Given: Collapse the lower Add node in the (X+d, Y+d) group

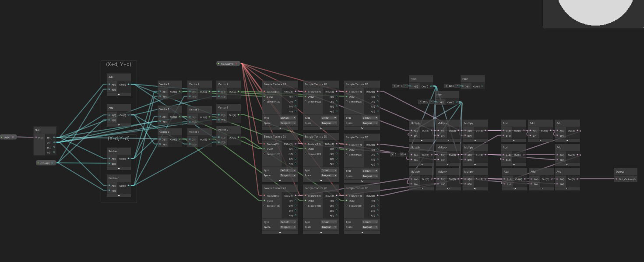Looking at the screenshot, I should (x=119, y=125).
